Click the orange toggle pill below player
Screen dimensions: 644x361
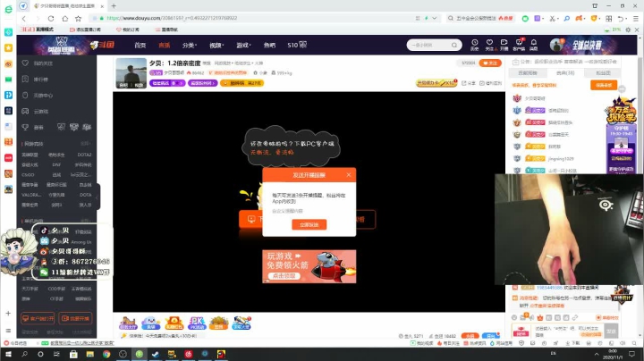click(470, 336)
